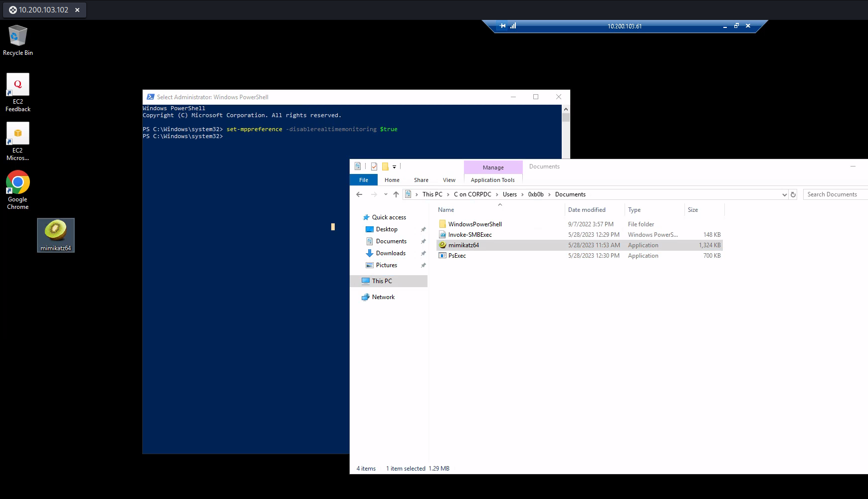Open the recent locations dropdown arrow
Screen dimensions: 868x499
click(386, 194)
